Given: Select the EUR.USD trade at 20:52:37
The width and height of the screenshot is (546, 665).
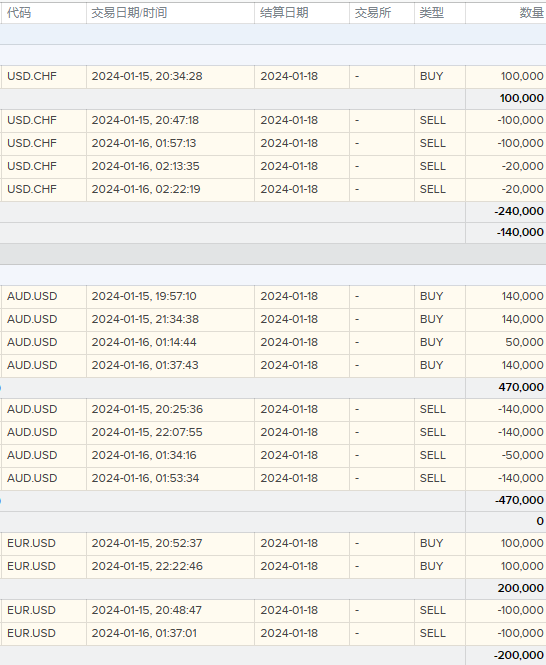Looking at the screenshot, I should click(273, 544).
